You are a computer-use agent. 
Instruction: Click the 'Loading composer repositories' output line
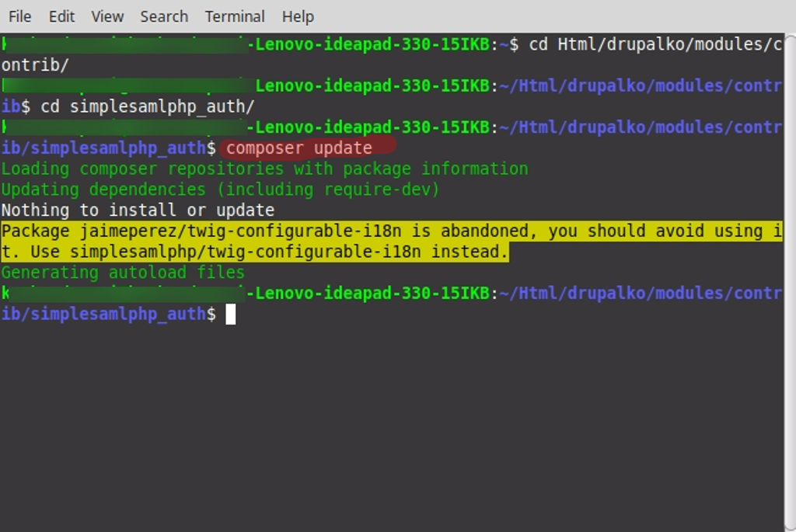tap(264, 169)
